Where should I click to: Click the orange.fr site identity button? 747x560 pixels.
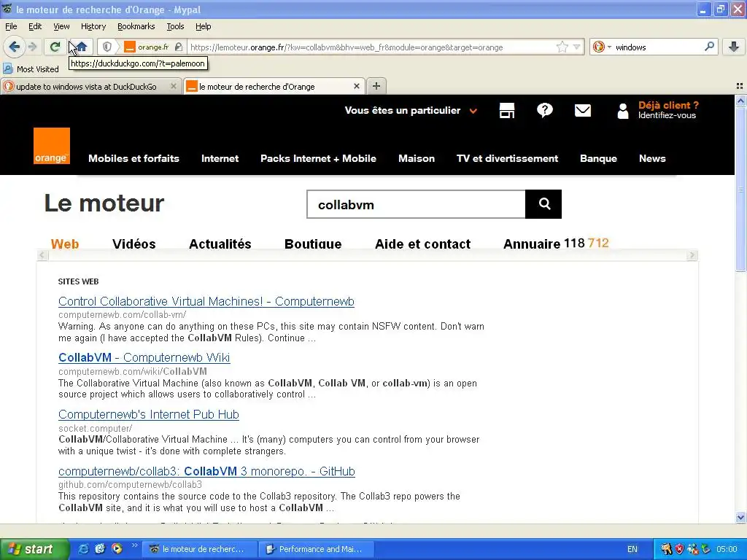click(147, 47)
